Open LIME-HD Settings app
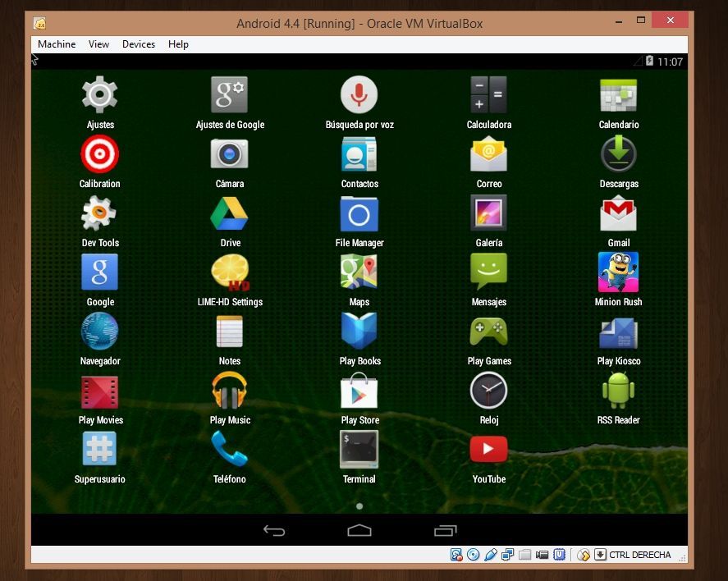The height and width of the screenshot is (581, 728). (231, 272)
